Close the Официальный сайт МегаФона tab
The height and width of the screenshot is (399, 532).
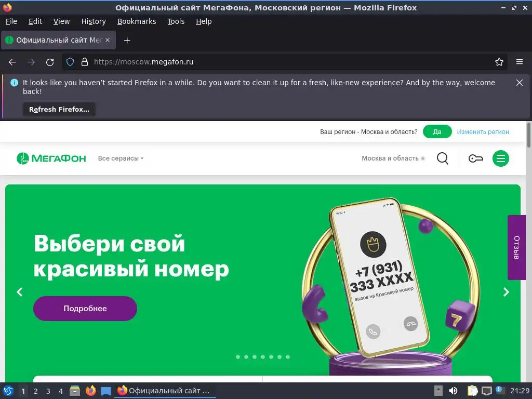[108, 40]
